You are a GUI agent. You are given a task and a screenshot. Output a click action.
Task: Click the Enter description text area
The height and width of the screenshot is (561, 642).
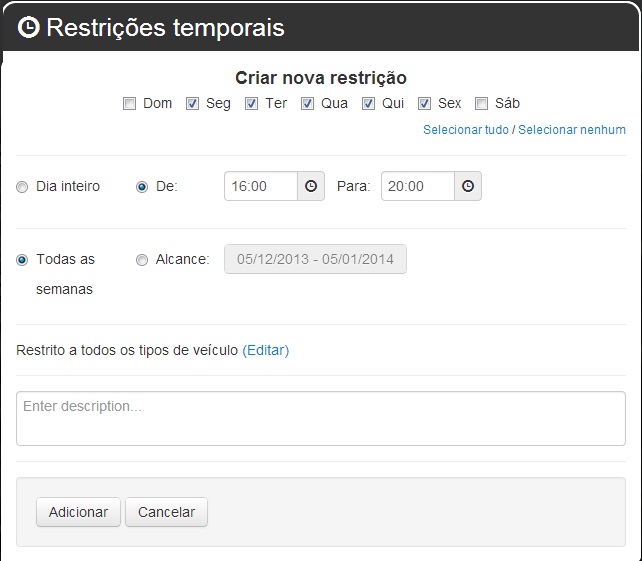pos(321,418)
